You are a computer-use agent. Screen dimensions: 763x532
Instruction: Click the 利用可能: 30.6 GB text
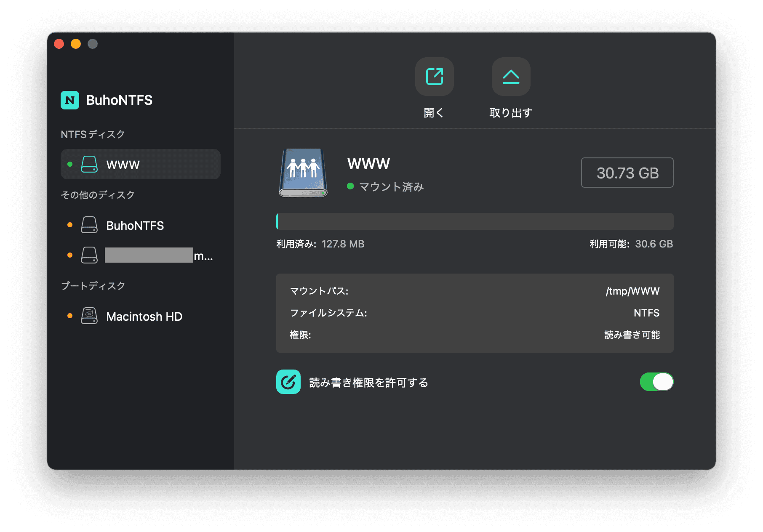coord(631,244)
